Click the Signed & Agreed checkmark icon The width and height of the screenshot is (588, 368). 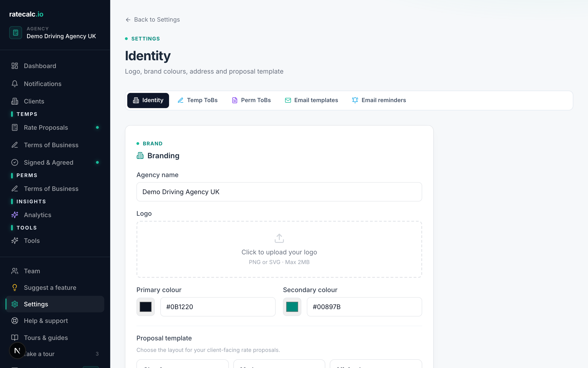point(14,162)
